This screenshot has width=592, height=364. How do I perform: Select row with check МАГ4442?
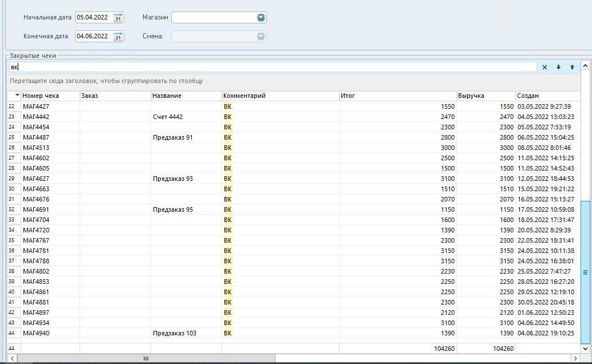pyautogui.click(x=294, y=117)
